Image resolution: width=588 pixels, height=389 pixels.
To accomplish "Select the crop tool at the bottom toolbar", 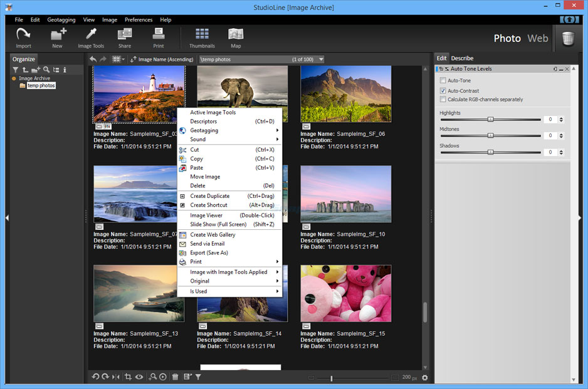I will [129, 376].
